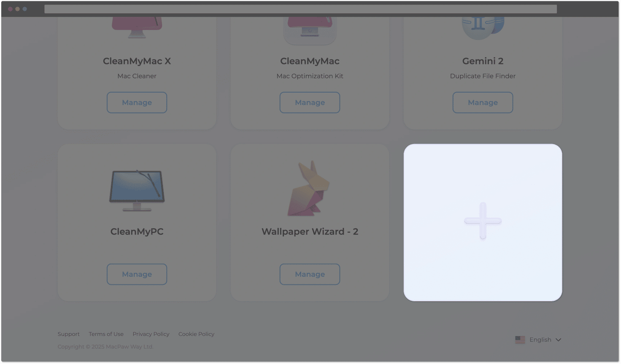Screen dimensions: 621x364
Task: Open the Support link
Action: (68, 334)
